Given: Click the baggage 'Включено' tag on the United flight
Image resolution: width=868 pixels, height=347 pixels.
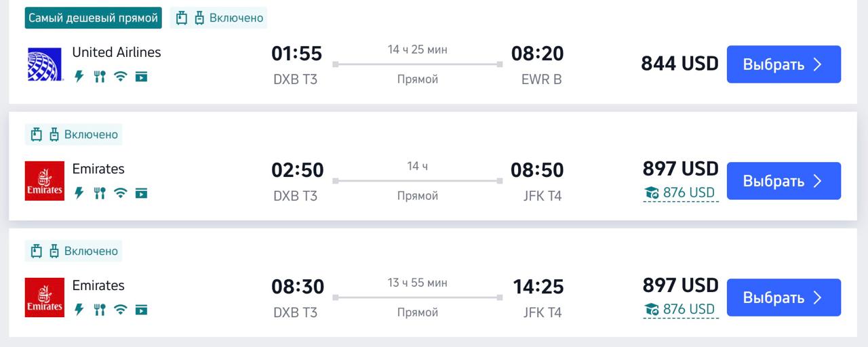Looking at the screenshot, I should [218, 18].
